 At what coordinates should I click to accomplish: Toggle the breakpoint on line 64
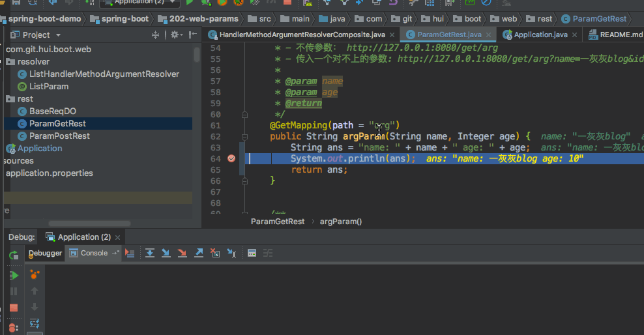coord(231,158)
